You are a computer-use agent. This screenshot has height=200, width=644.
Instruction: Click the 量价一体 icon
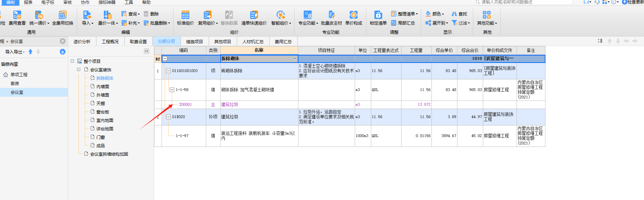click(x=107, y=15)
